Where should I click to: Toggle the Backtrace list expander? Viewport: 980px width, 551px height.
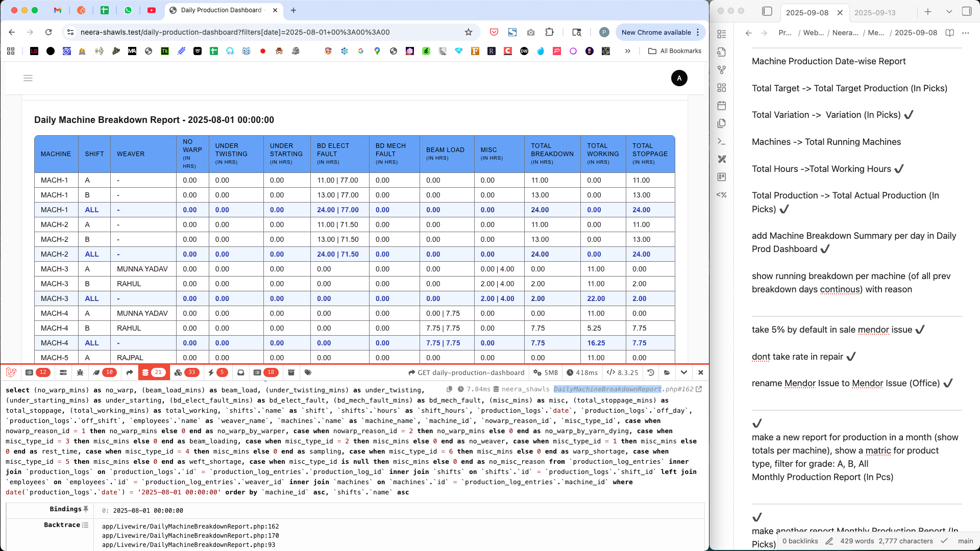(85, 525)
